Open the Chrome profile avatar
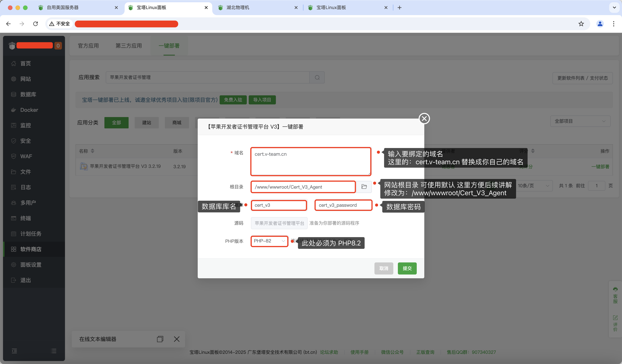622x364 pixels. point(600,24)
